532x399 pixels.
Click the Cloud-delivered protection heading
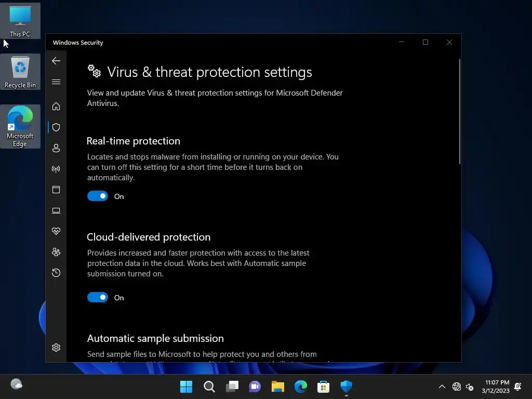(149, 237)
